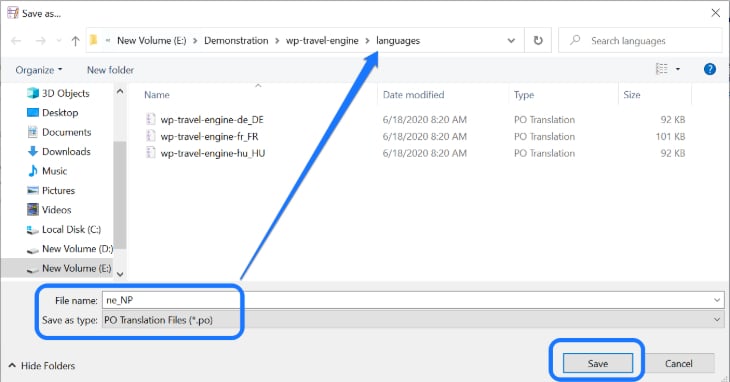Click the 101 KB size cell
730x382 pixels.
(670, 136)
